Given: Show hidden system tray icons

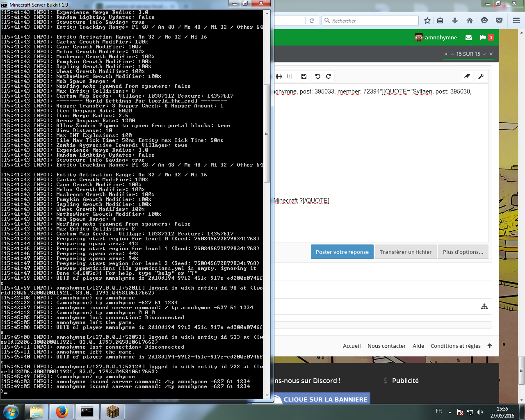Looking at the screenshot, I should tap(450, 412).
